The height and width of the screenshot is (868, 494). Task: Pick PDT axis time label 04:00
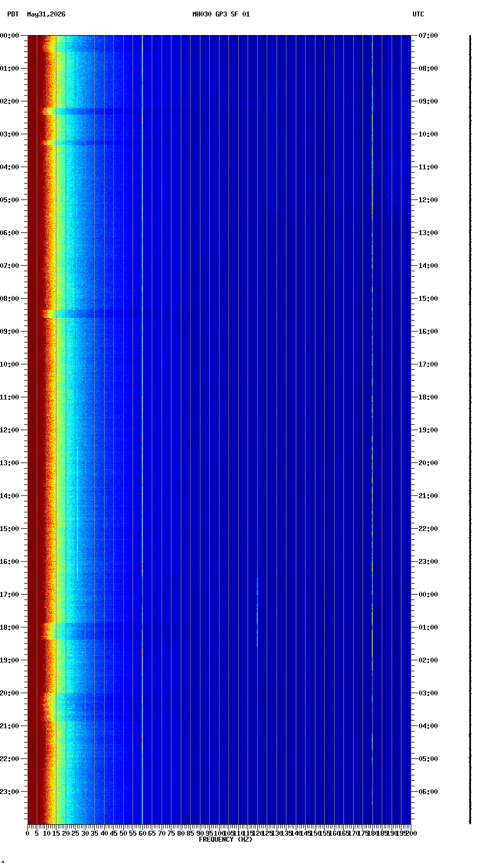pos(9,167)
